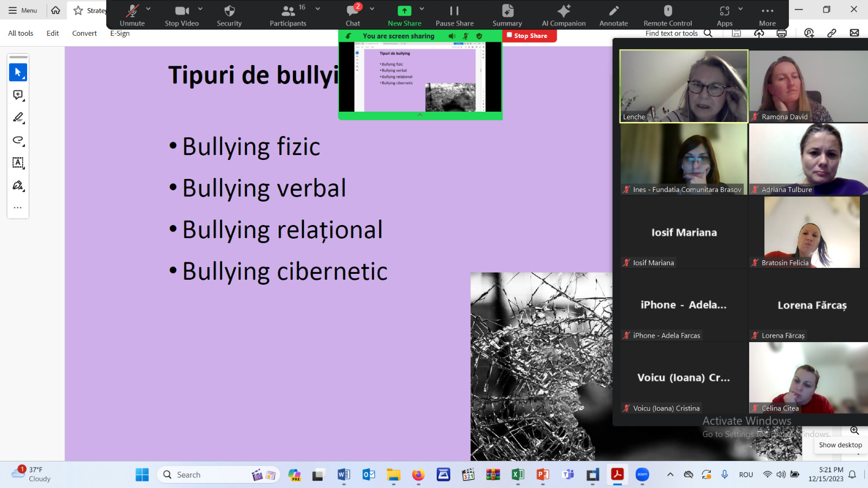Image resolution: width=868 pixels, height=488 pixels.
Task: Start a New Share
Action: tap(404, 15)
